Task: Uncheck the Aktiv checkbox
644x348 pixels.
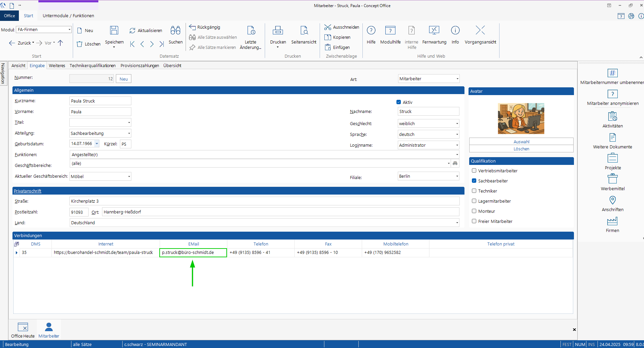Action: (399, 102)
